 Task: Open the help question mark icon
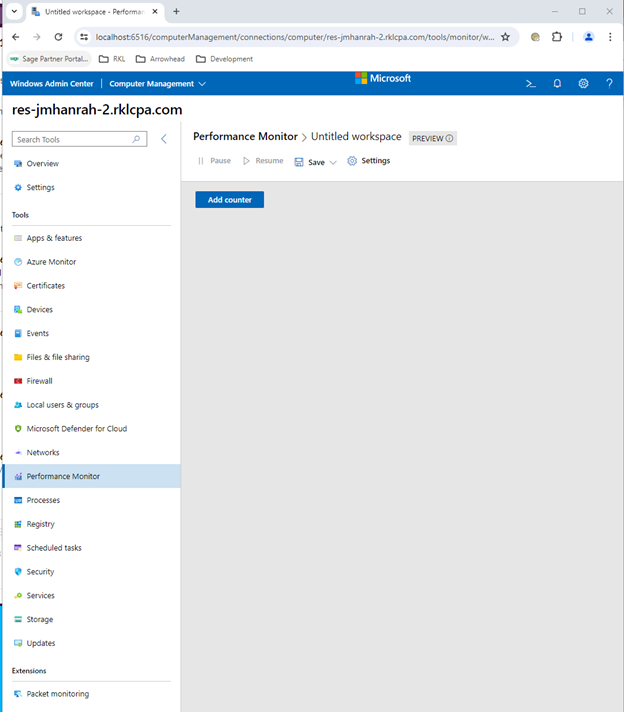tap(609, 84)
